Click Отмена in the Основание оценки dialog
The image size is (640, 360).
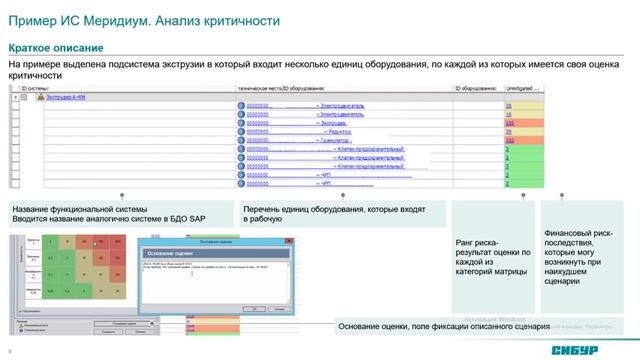280,309
